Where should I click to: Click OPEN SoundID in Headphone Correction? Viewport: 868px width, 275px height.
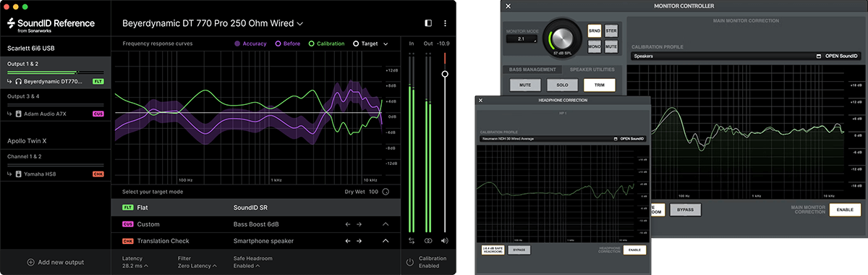point(632,138)
